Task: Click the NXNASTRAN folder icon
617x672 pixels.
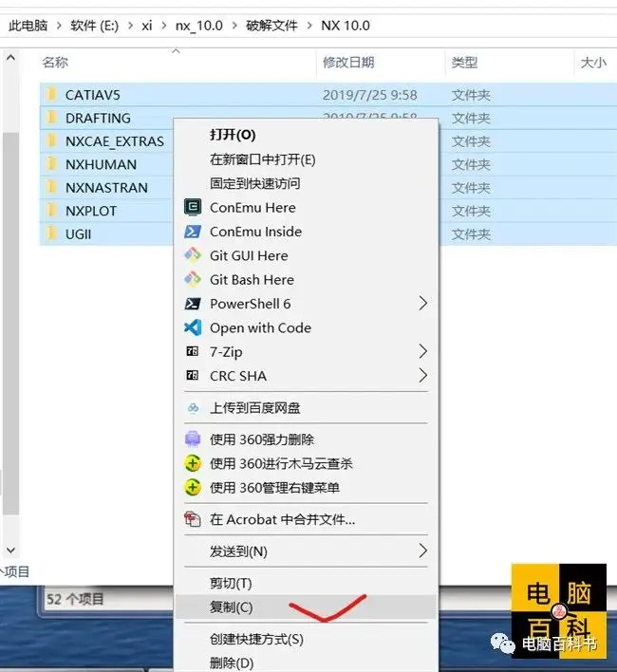Action: (x=52, y=186)
